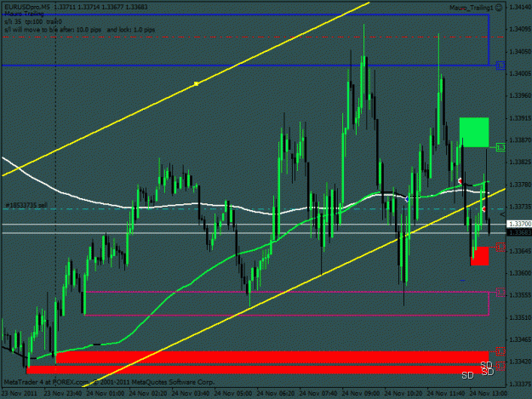This screenshot has width=532, height=399.
Task: Click the small blue dash marker below price
Action: pyautogui.click(x=462, y=281)
